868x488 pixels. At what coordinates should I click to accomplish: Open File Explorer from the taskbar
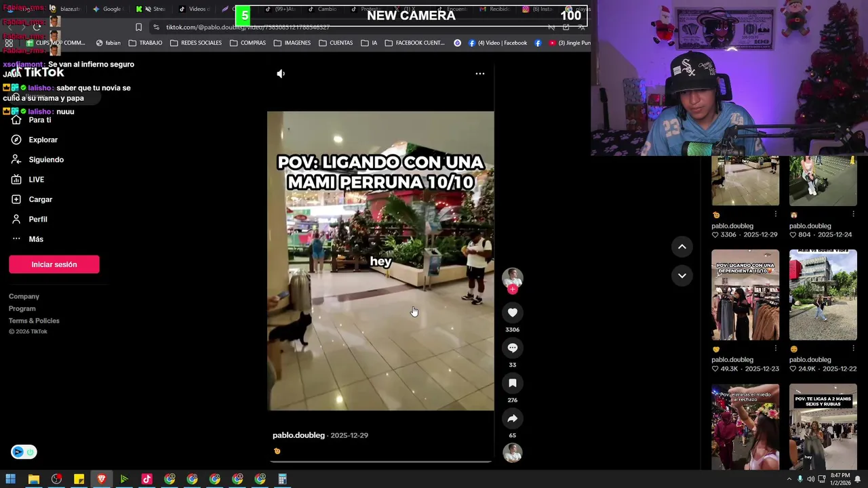(x=33, y=479)
